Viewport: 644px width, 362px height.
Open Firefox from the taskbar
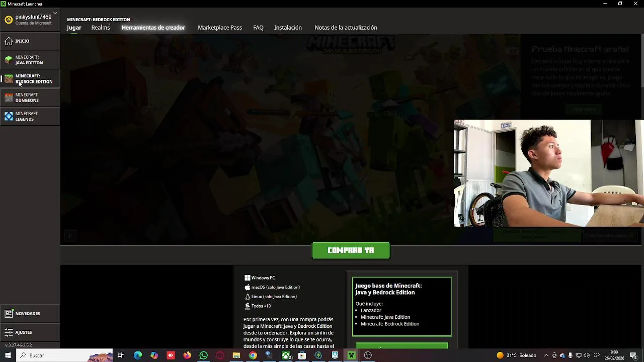[187, 355]
